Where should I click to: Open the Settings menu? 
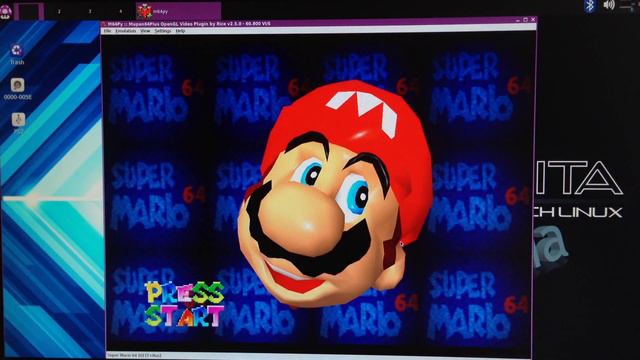click(162, 31)
